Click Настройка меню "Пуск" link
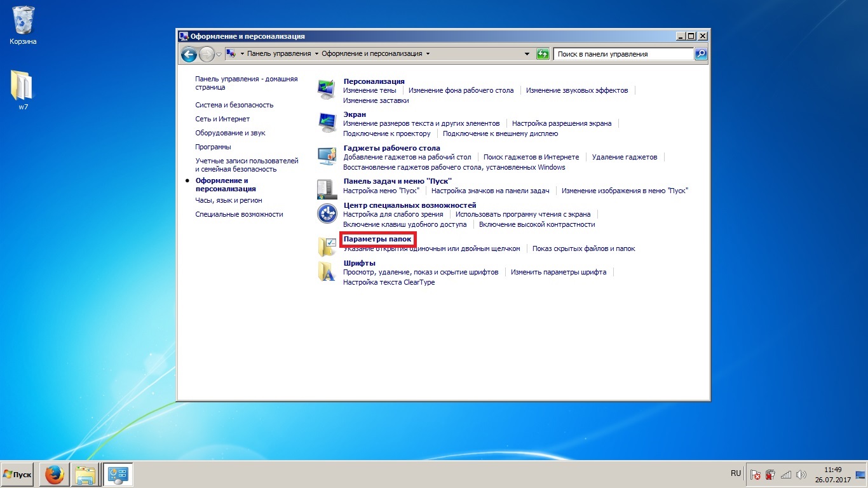 click(x=381, y=191)
